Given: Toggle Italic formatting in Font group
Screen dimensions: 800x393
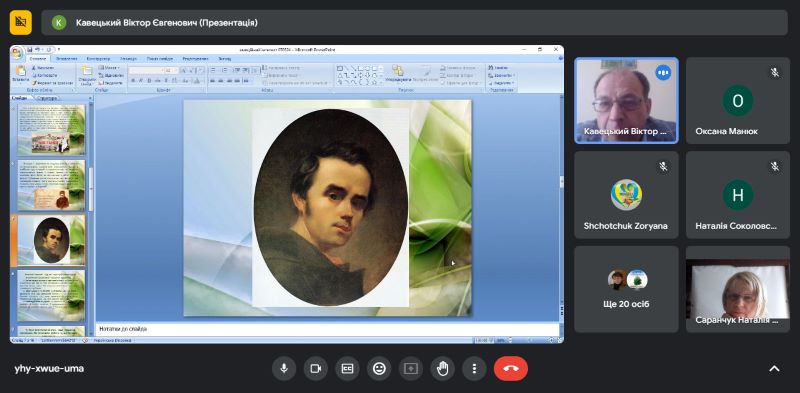Looking at the screenshot, I should [x=141, y=81].
